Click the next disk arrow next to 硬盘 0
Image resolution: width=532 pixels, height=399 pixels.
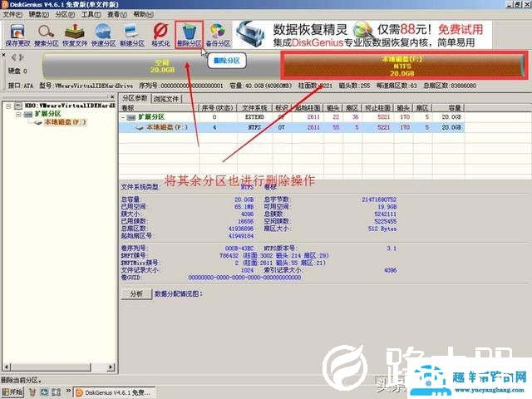tap(22, 57)
